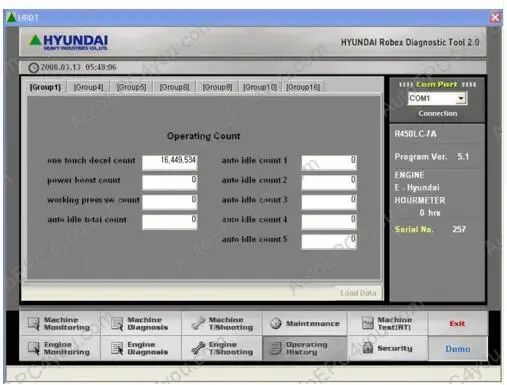Click the working press sw count field
The width and height of the screenshot is (507, 385).
click(170, 202)
